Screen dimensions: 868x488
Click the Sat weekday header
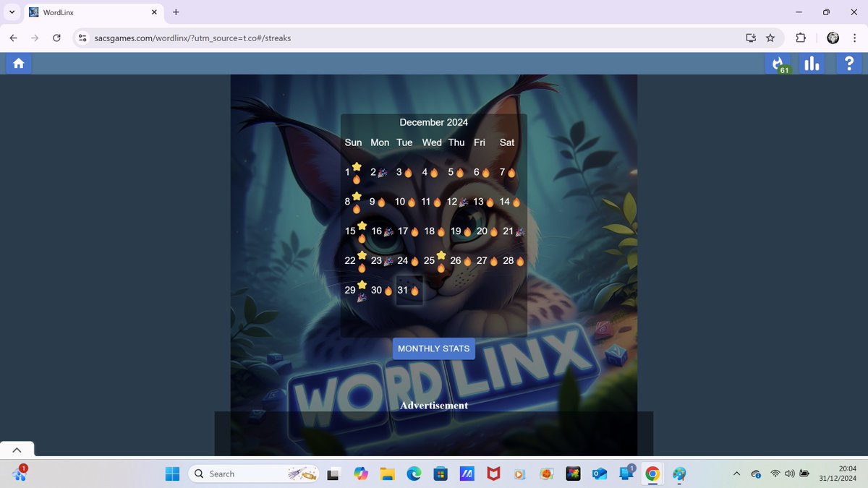coord(507,142)
